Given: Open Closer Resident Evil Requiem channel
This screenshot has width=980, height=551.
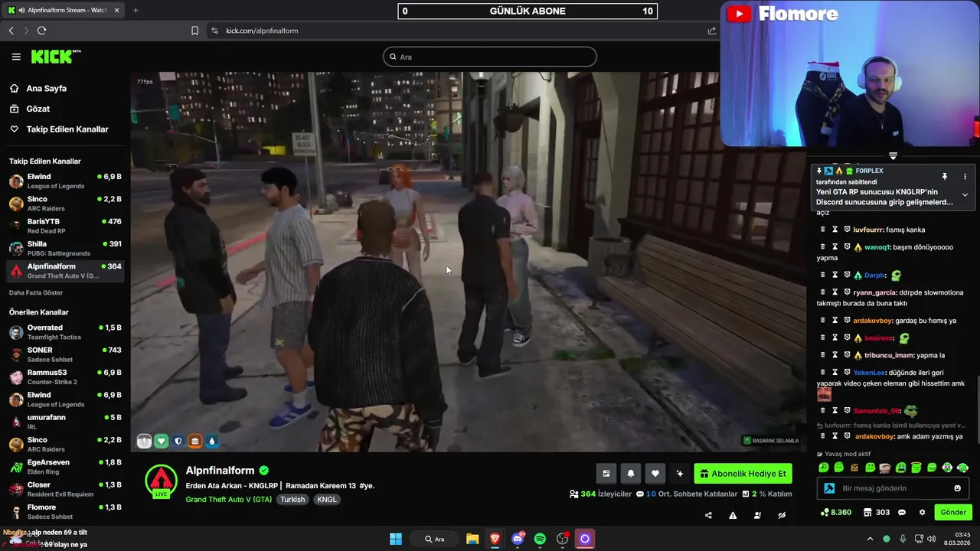Looking at the screenshot, I should (x=64, y=489).
